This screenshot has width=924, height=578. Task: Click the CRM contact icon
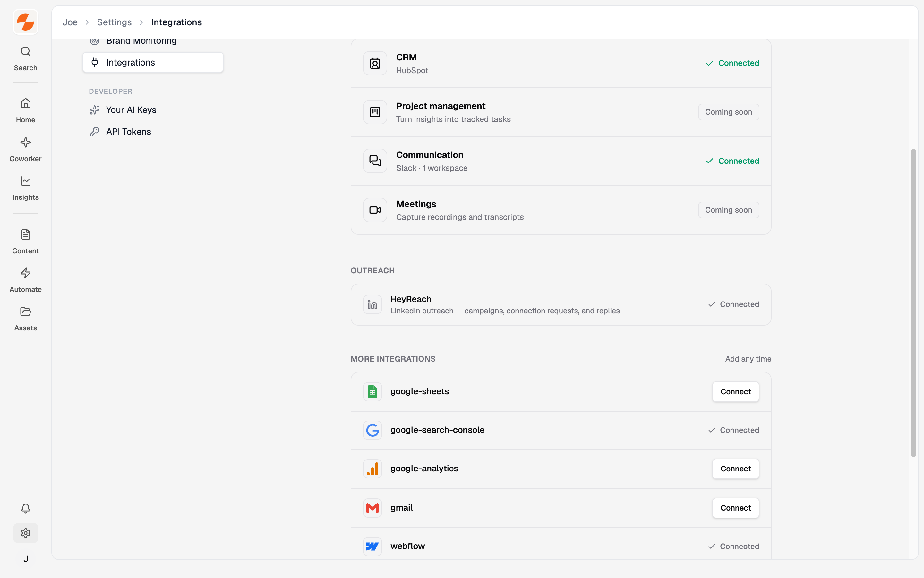(375, 63)
